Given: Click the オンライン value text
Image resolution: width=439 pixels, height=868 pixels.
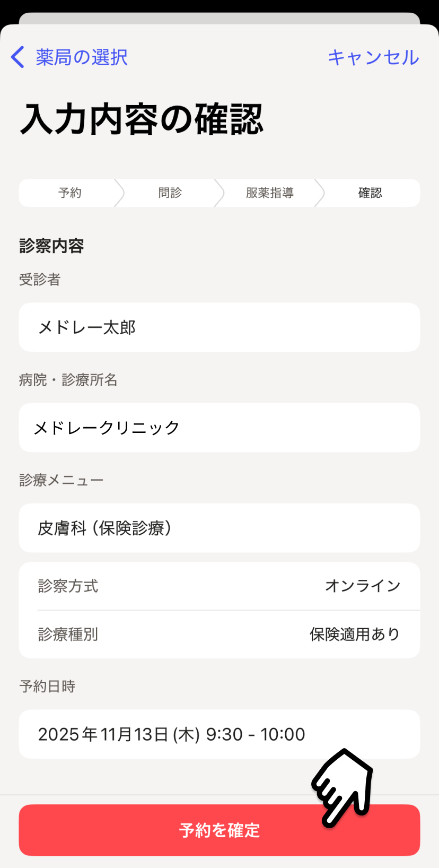Looking at the screenshot, I should [x=363, y=586].
